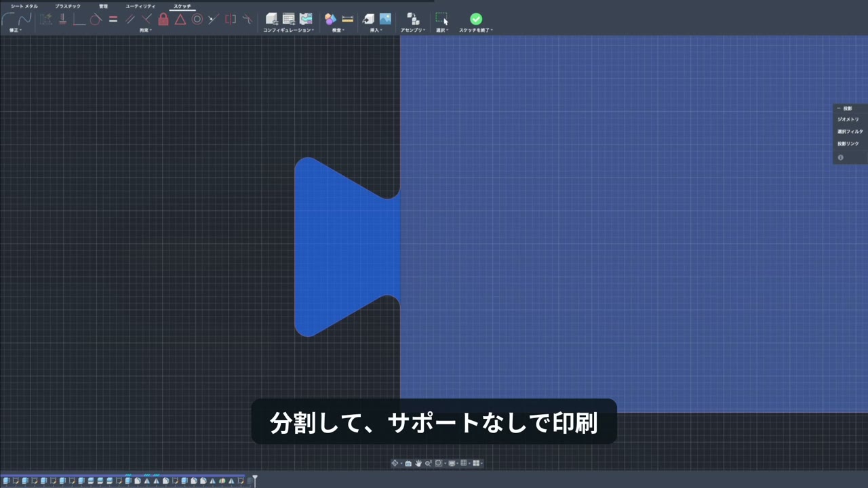Click the スケッチを終了 label
This screenshot has width=868, height=488.
[x=474, y=30]
